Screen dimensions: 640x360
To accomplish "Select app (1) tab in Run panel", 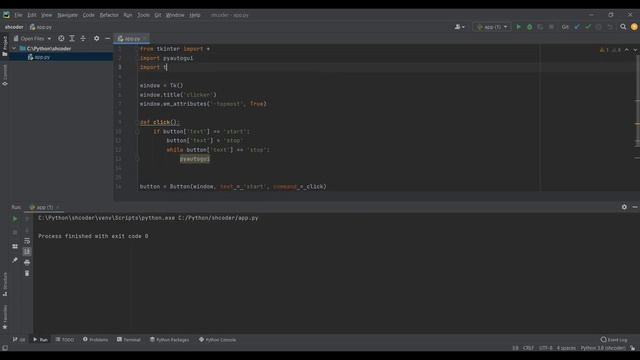I will pos(44,207).
